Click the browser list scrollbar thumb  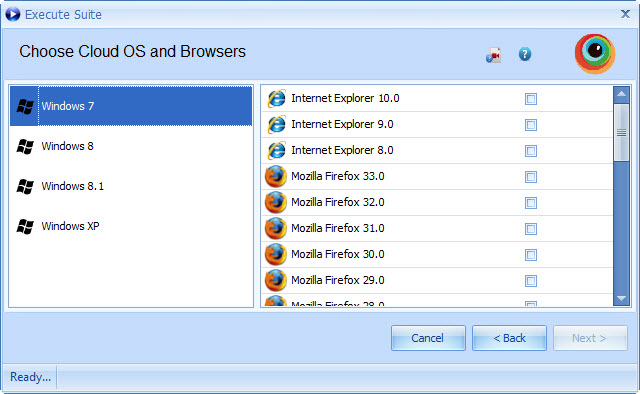[622, 133]
